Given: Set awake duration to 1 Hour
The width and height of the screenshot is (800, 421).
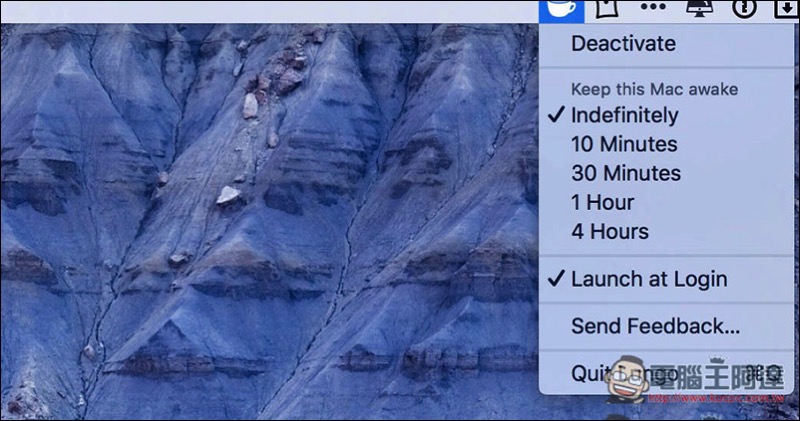Looking at the screenshot, I should [602, 202].
